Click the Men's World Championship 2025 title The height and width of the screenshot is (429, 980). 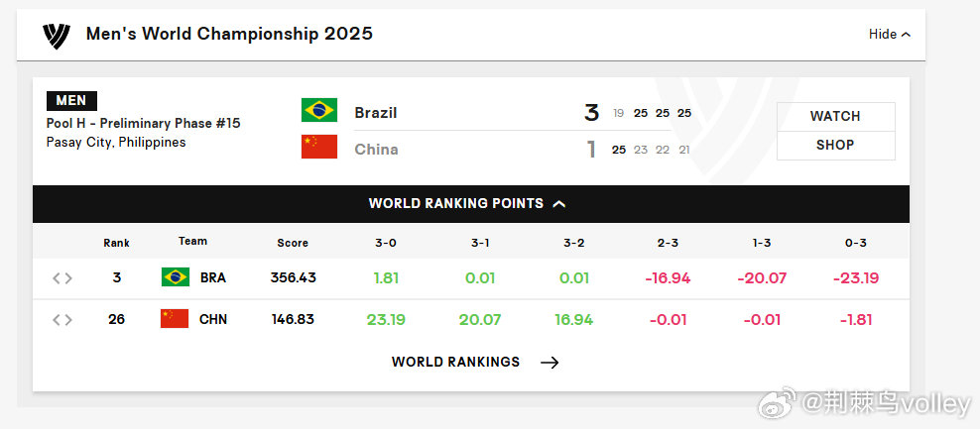point(229,34)
